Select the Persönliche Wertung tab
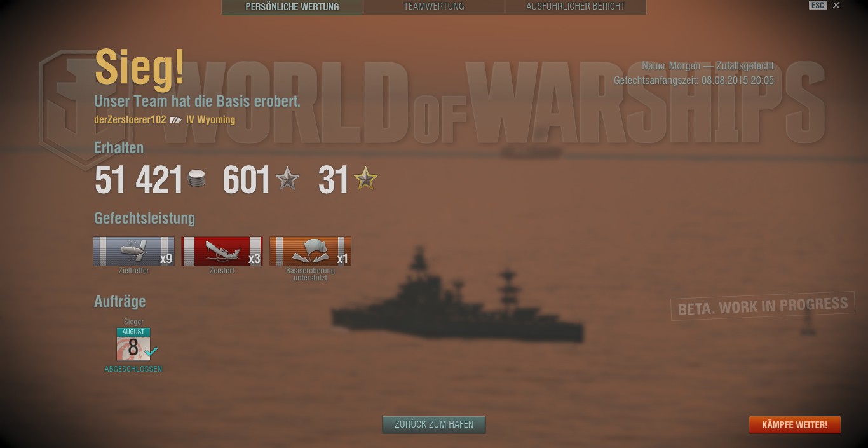Screen dimensions: 868x448 click(292, 6)
